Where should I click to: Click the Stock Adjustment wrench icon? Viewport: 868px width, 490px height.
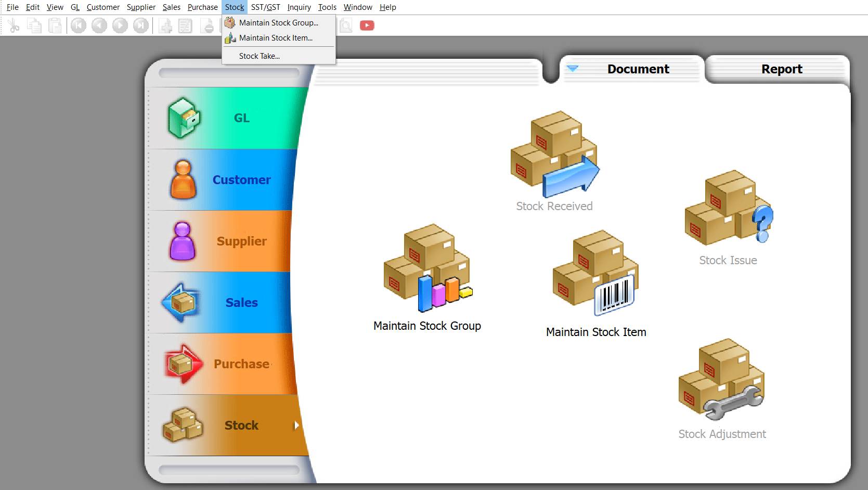(721, 380)
